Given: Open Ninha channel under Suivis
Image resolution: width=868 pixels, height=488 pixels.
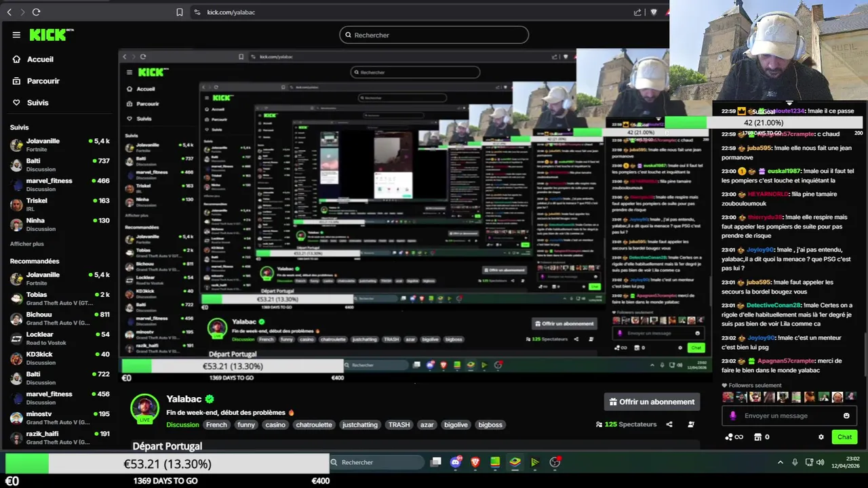Looking at the screenshot, I should click(x=60, y=224).
